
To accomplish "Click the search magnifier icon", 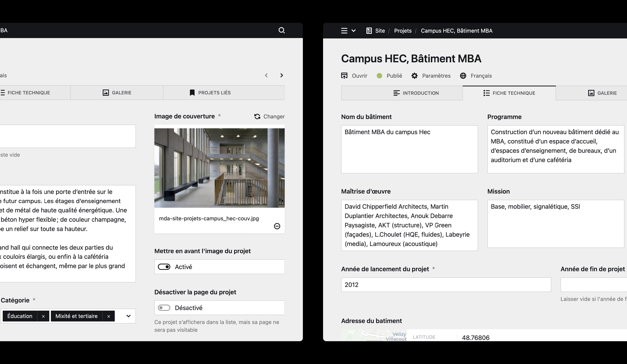I will [281, 30].
